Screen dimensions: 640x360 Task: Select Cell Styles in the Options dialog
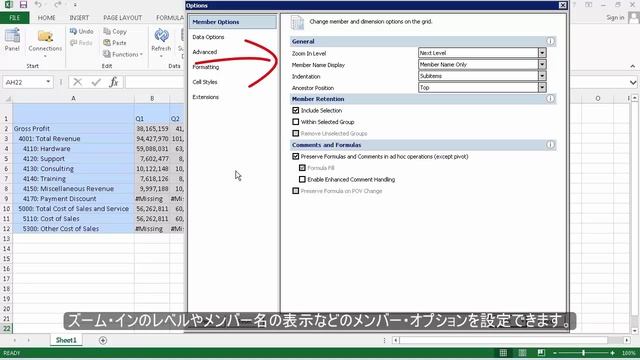[205, 82]
